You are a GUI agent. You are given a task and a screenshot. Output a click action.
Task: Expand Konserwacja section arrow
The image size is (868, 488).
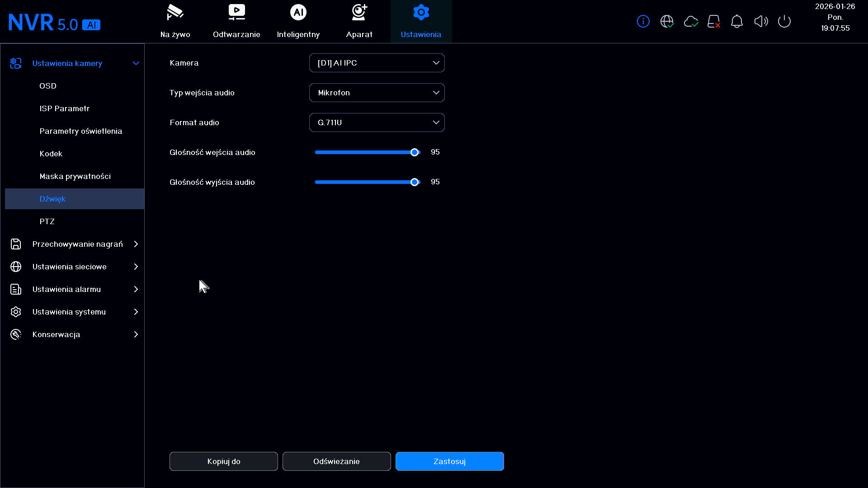[x=136, y=334]
